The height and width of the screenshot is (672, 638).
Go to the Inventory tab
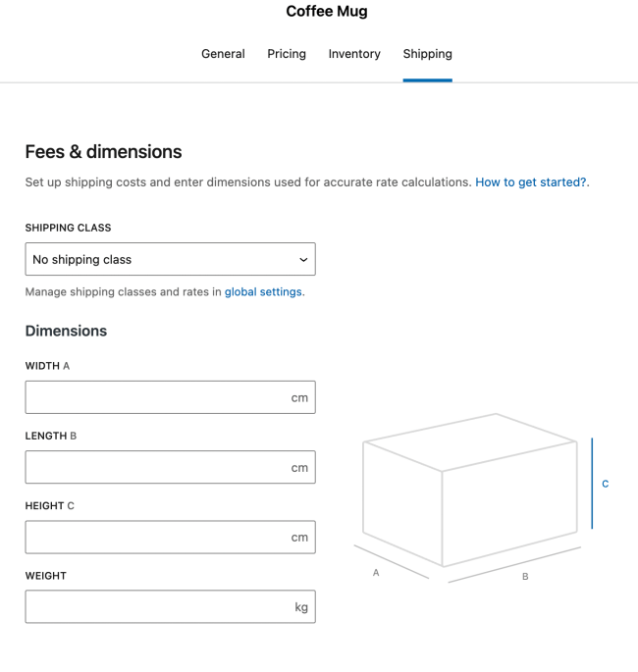coord(354,54)
